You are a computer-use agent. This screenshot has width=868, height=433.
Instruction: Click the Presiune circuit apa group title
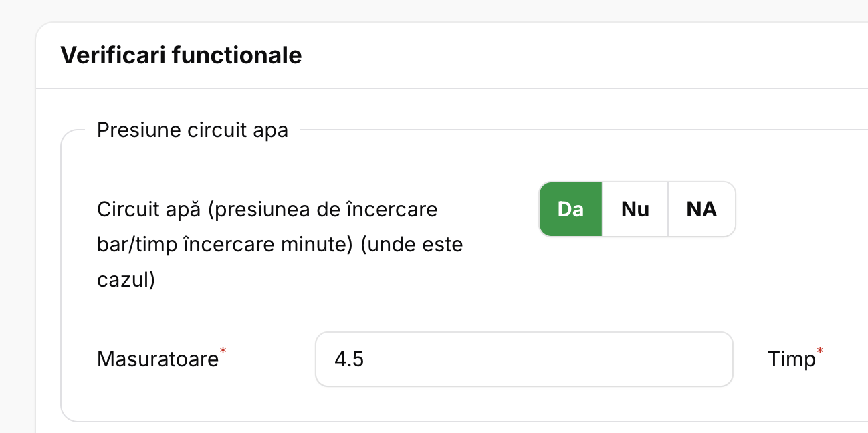[x=192, y=130]
